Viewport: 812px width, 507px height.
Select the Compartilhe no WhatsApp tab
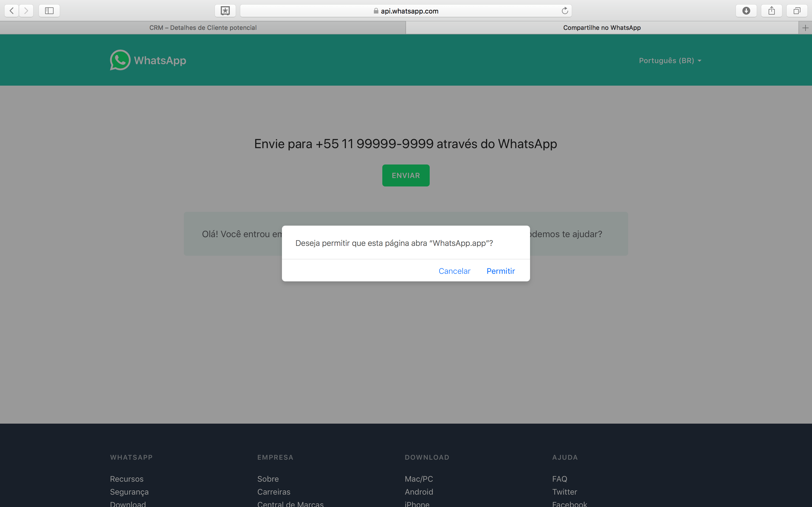point(602,28)
